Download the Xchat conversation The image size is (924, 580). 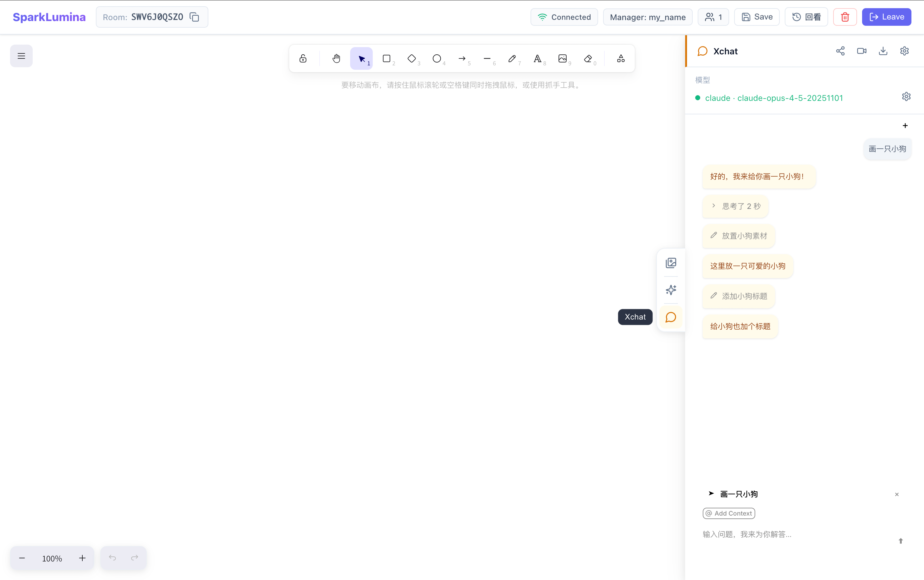point(883,51)
